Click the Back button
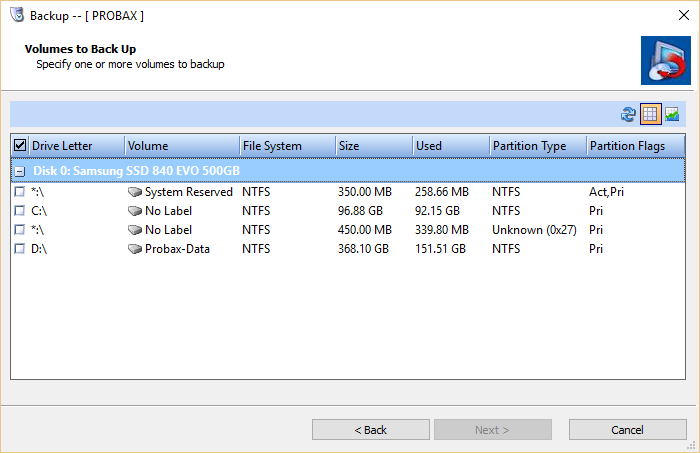This screenshot has height=453, width=700. [371, 430]
